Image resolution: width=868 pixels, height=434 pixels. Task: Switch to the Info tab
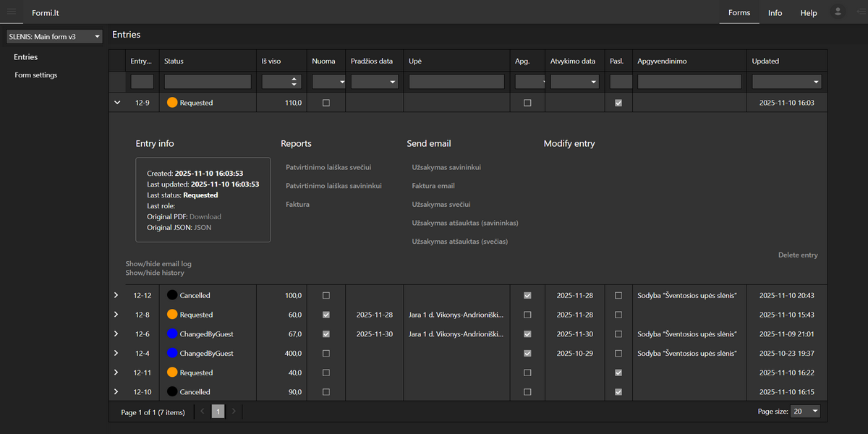pos(775,13)
